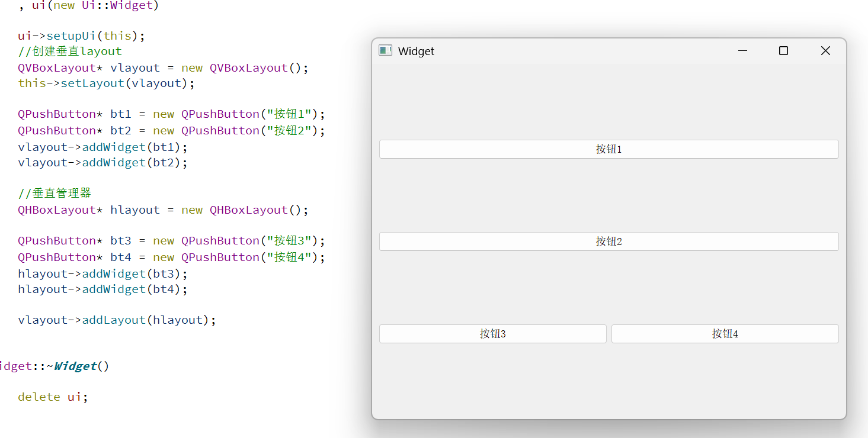Place cursor on "vlayout->addWidget(bt1);"
The width and height of the screenshot is (868, 438).
pyautogui.click(x=103, y=147)
